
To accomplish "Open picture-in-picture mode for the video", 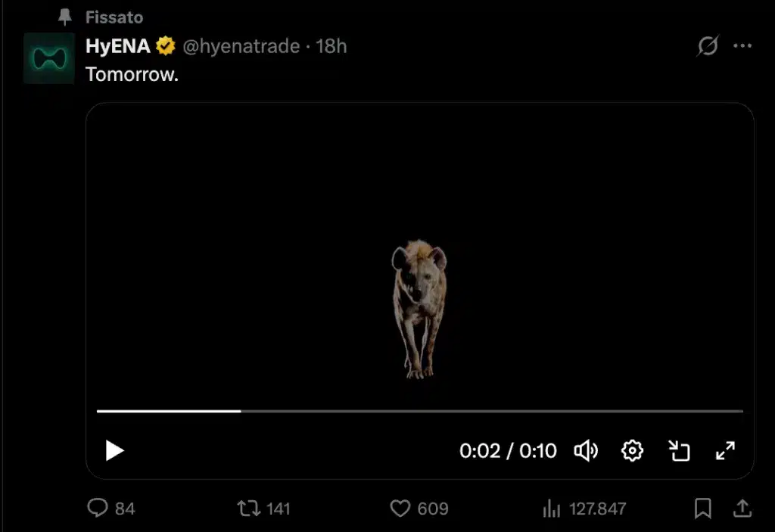I will click(679, 450).
